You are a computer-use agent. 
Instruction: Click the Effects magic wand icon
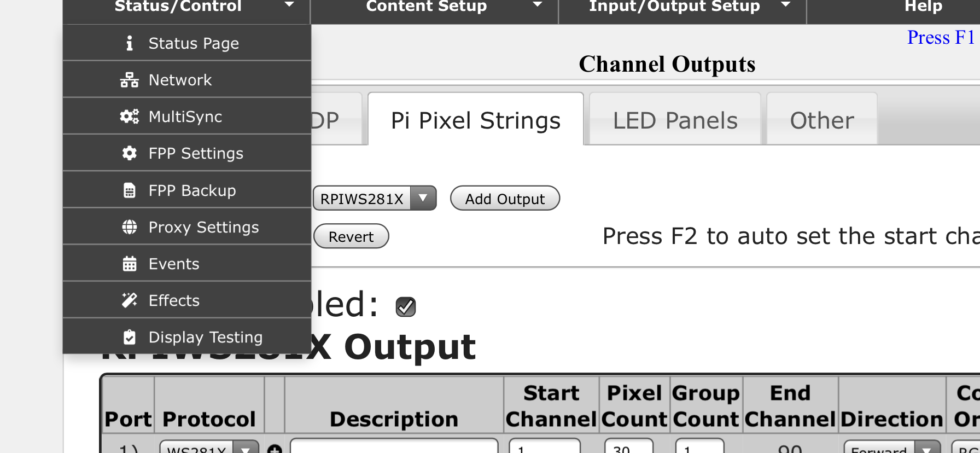pos(130,300)
